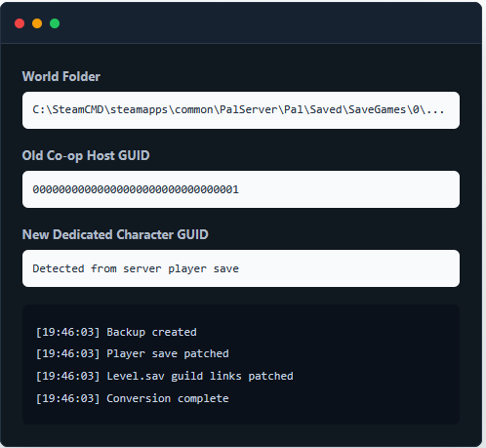Click the orange minimize window dot
This screenshot has height=448, width=486.
click(x=37, y=23)
